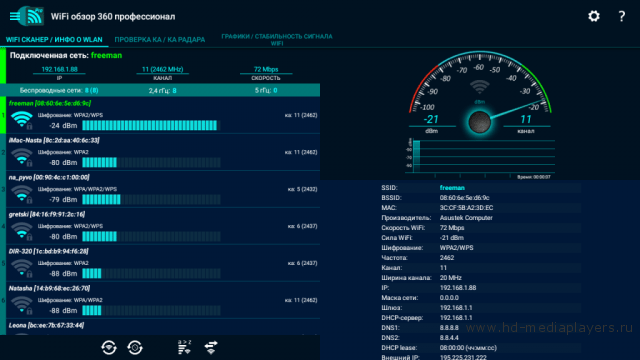
Task: Click DHCP lease value 08:00:00
Action: tap(468, 348)
